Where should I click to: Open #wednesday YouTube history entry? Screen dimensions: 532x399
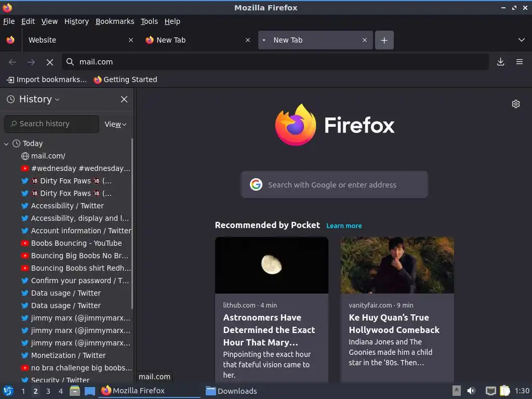pos(76,168)
